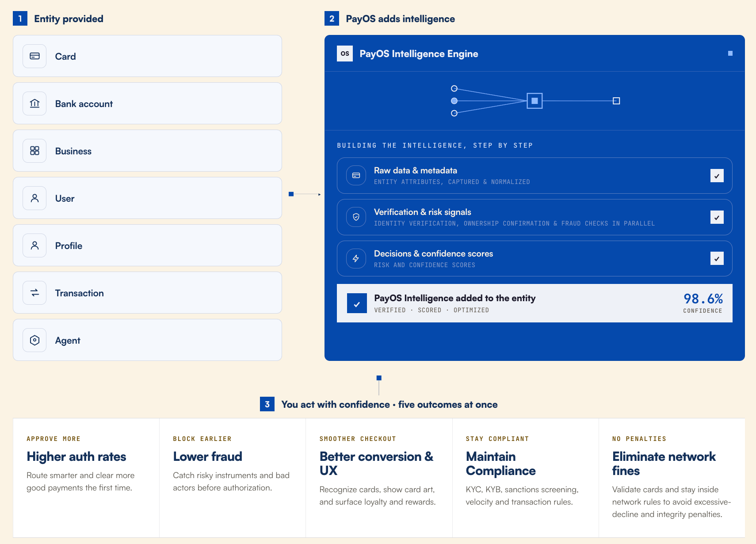Click the square engine node in diagram
756x544 pixels.
click(x=535, y=101)
